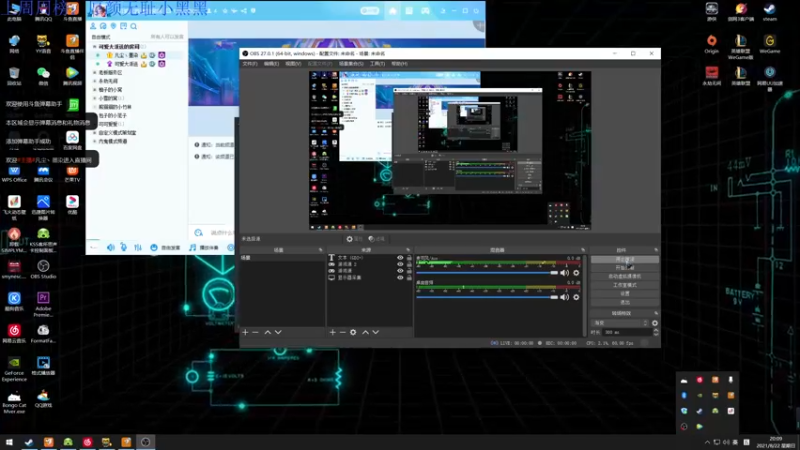800x450 pixels.
Task: Expand second channel group in YY tree
Action: pyautogui.click(x=94, y=72)
